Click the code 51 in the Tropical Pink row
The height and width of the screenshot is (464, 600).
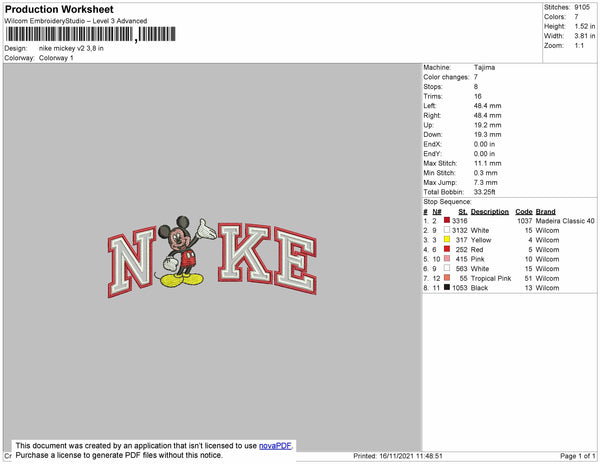528,278
